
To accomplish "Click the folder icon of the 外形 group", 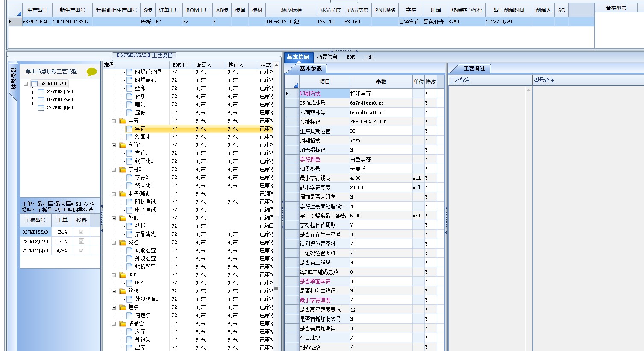I will tap(123, 218).
